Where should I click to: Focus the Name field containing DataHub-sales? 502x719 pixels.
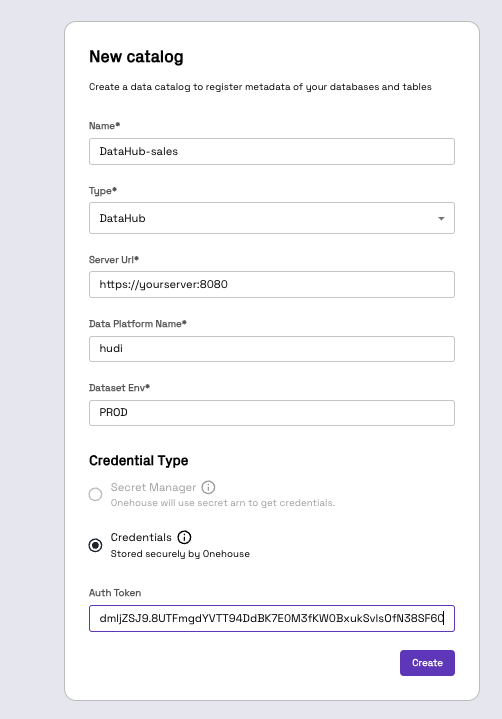point(272,151)
